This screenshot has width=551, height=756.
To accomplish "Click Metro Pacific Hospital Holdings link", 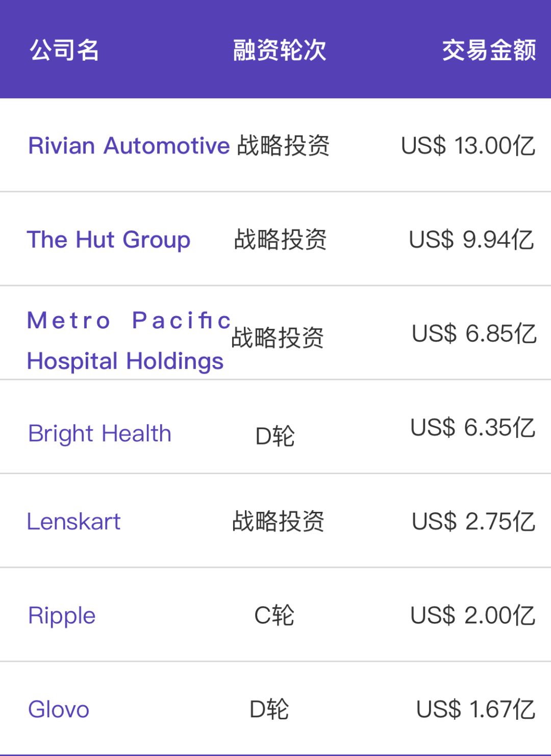I will pyautogui.click(x=126, y=341).
